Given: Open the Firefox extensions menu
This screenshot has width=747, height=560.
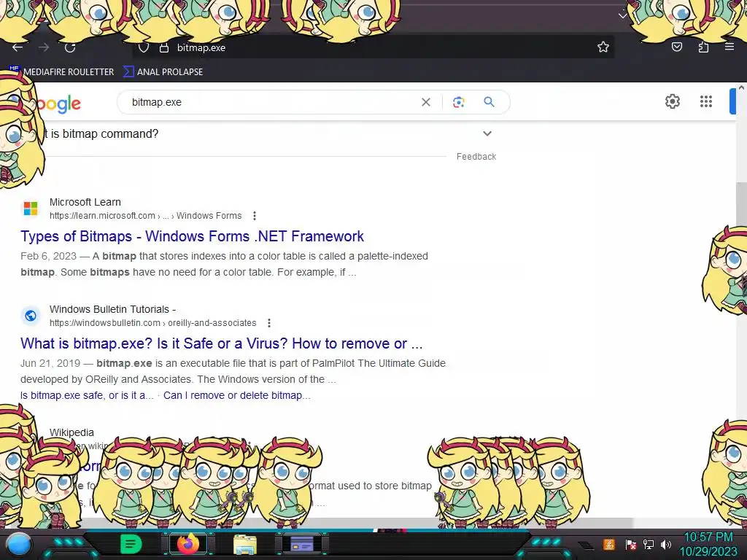Looking at the screenshot, I should [703, 47].
